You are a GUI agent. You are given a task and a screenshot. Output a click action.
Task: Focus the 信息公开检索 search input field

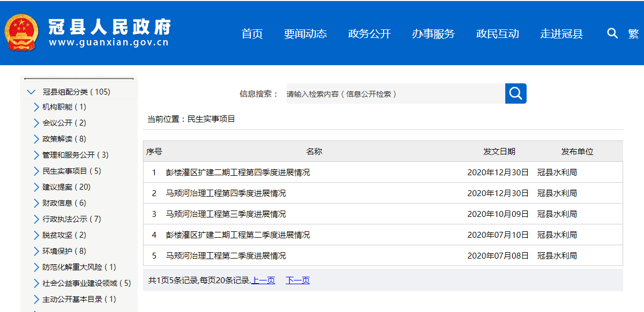(x=395, y=93)
